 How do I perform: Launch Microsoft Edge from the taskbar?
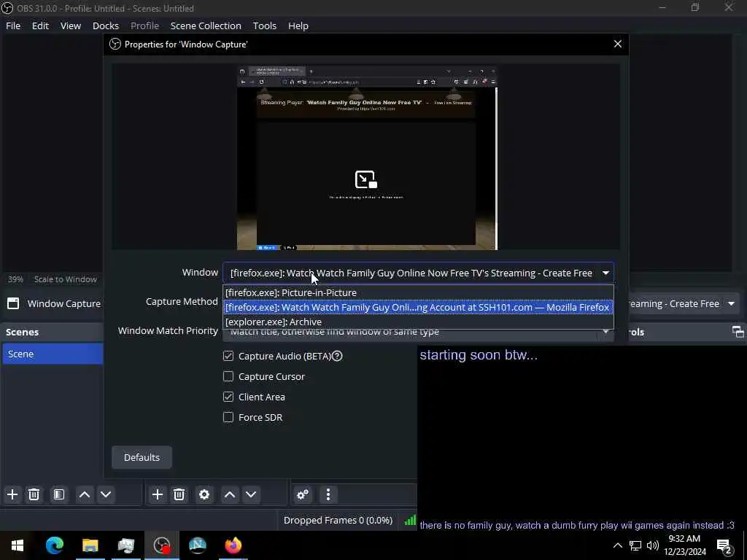(54, 545)
